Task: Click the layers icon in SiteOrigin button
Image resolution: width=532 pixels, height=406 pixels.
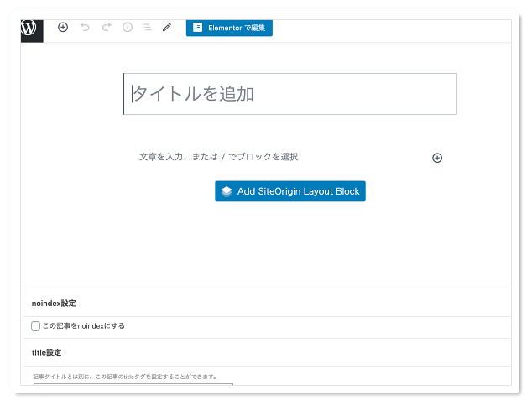Action: (227, 191)
